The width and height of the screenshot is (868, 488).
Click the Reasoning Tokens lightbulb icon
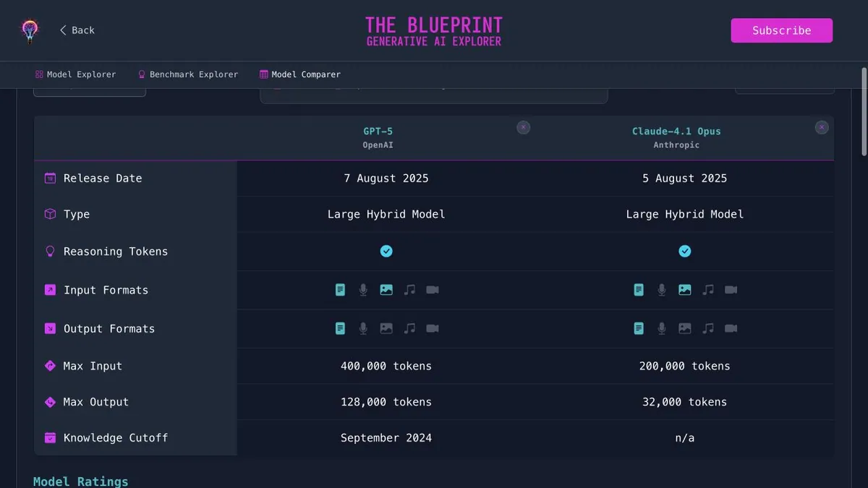(x=50, y=252)
